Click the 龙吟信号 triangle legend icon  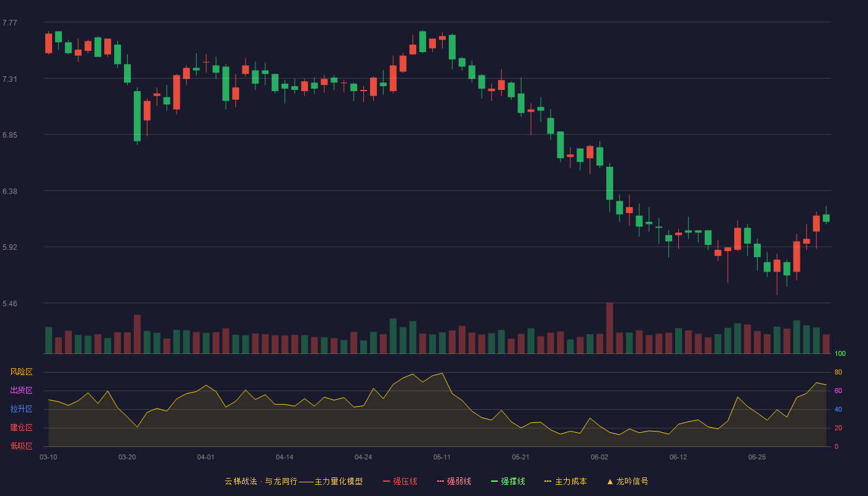click(x=609, y=481)
